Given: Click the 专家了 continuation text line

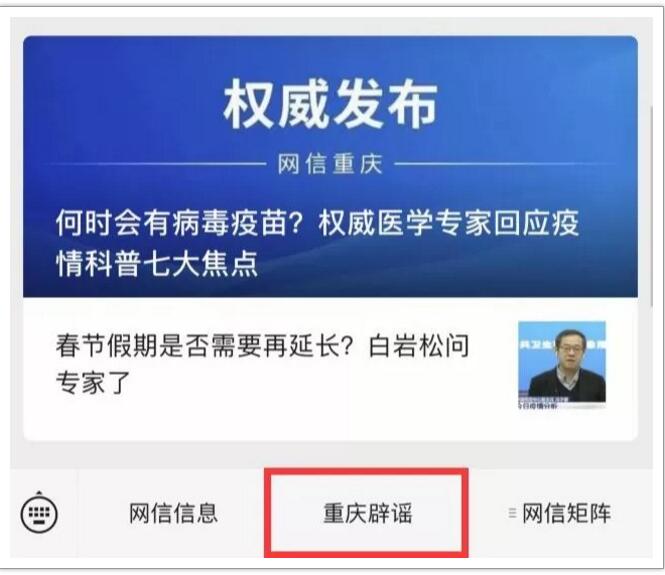Looking at the screenshot, I should click(93, 382).
